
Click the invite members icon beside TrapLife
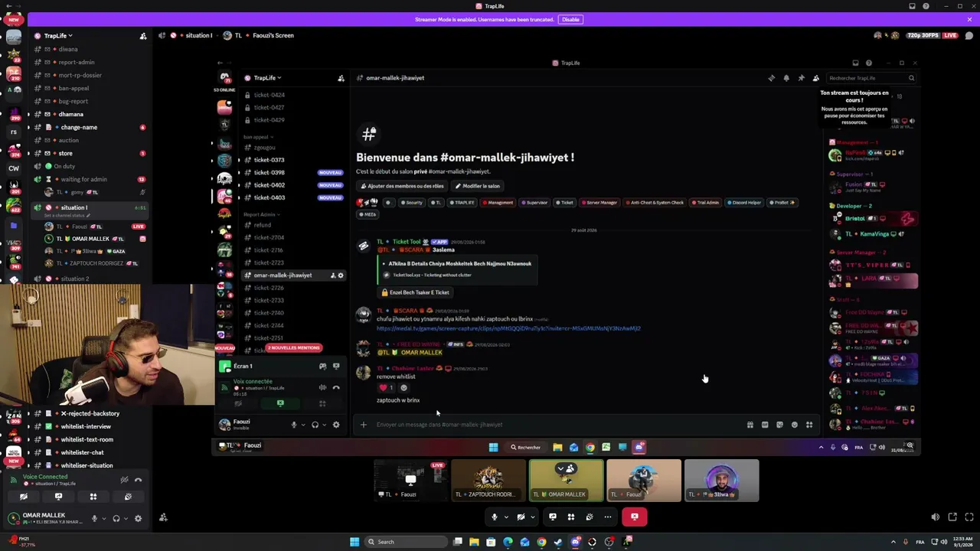142,36
